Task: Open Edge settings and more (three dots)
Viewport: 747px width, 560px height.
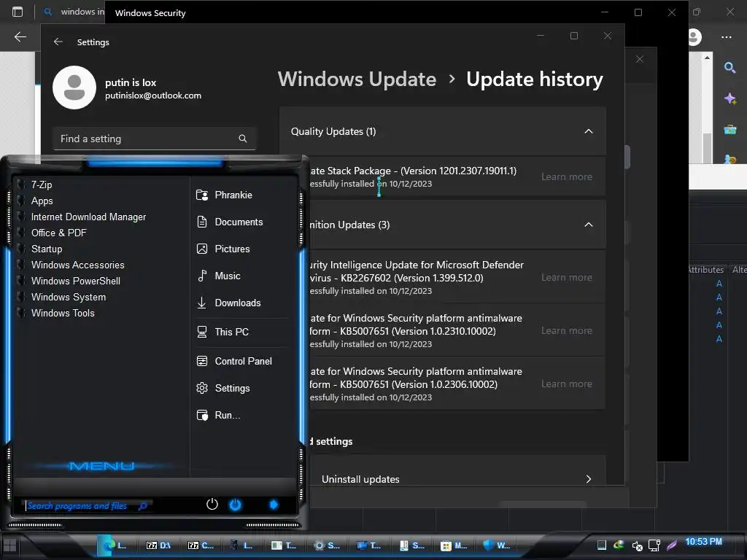Action: click(727, 36)
